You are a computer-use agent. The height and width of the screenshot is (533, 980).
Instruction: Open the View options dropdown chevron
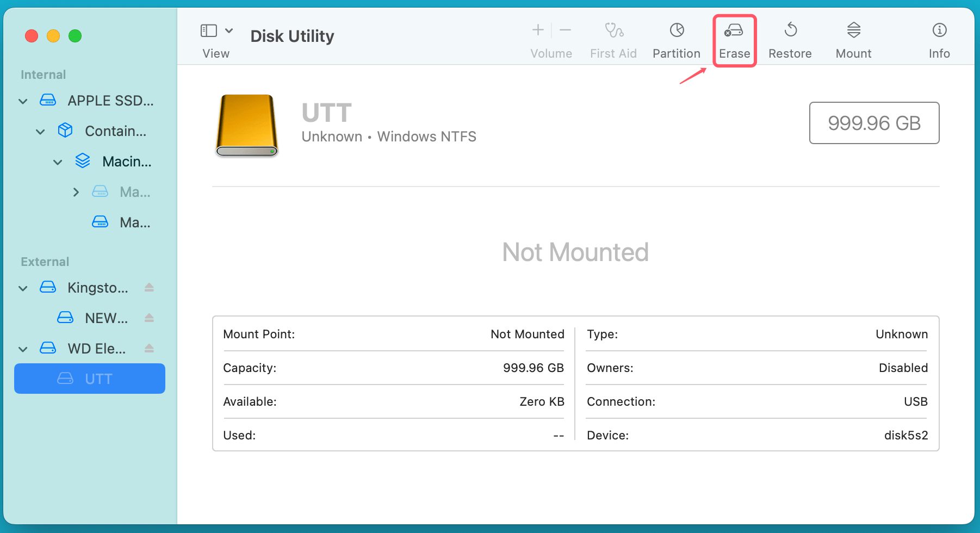click(229, 30)
